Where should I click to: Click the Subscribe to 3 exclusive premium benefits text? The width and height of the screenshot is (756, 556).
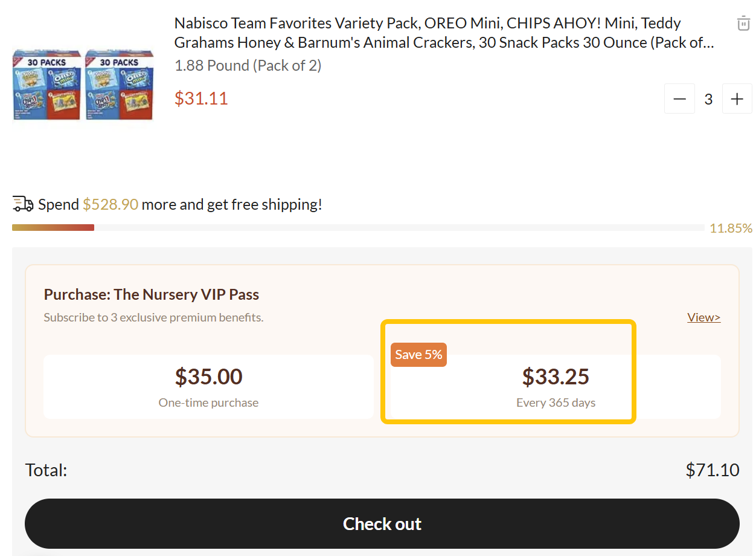pos(153,317)
